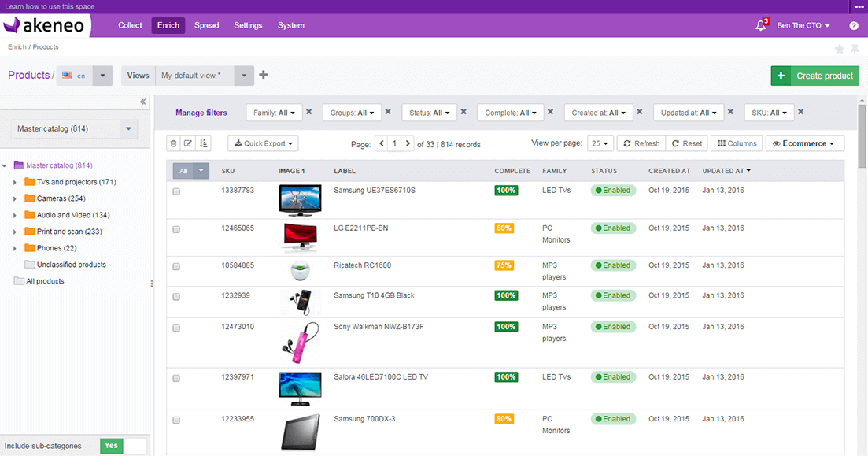Open the Enrich menu

click(168, 24)
